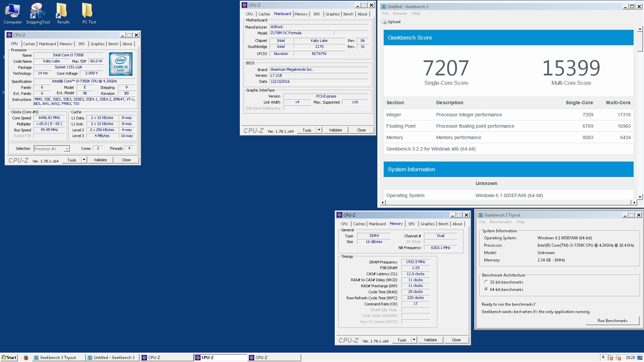Viewport: 644px width, 362px height.
Task: Open Graphics tab in Mainboard CPU-Z window
Action: [x=333, y=14]
